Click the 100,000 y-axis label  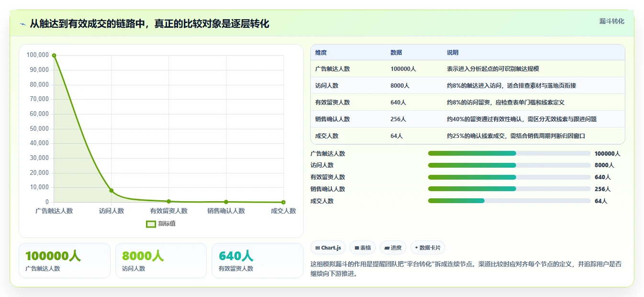pos(38,55)
